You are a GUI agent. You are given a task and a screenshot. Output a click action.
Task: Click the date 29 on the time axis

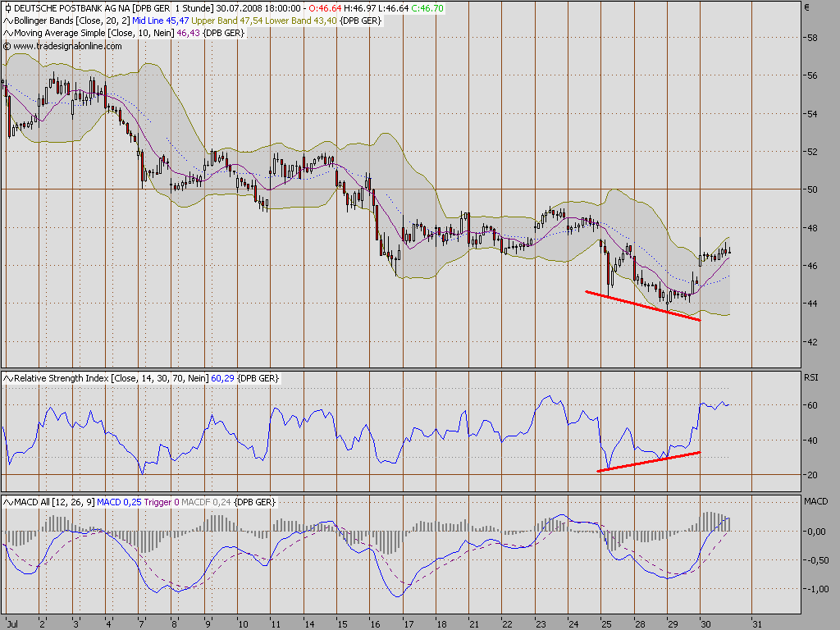coord(673,624)
